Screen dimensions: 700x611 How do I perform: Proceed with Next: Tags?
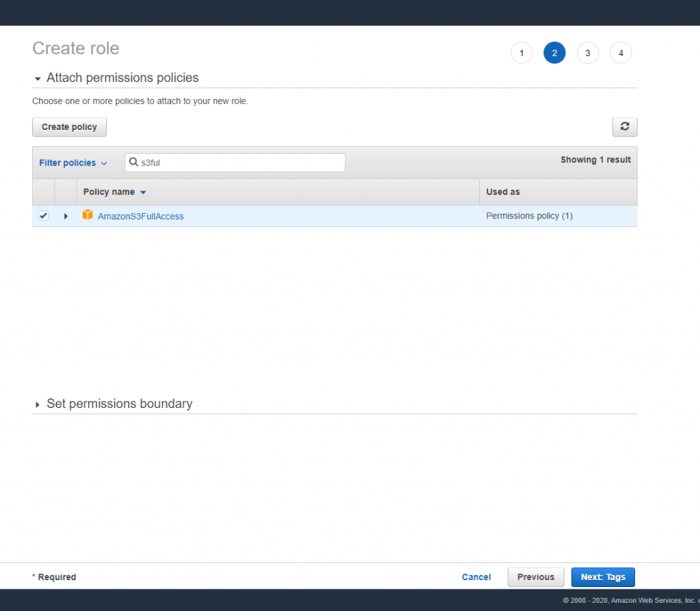pos(602,577)
